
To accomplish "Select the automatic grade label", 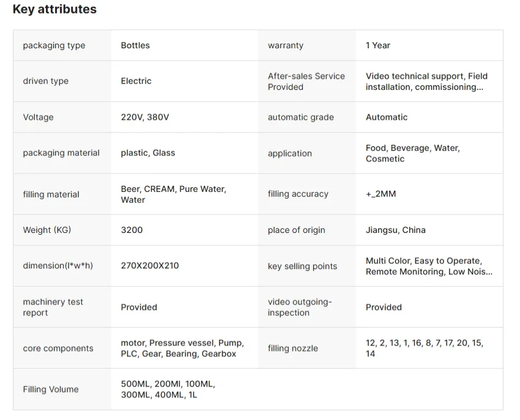I will tap(300, 117).
